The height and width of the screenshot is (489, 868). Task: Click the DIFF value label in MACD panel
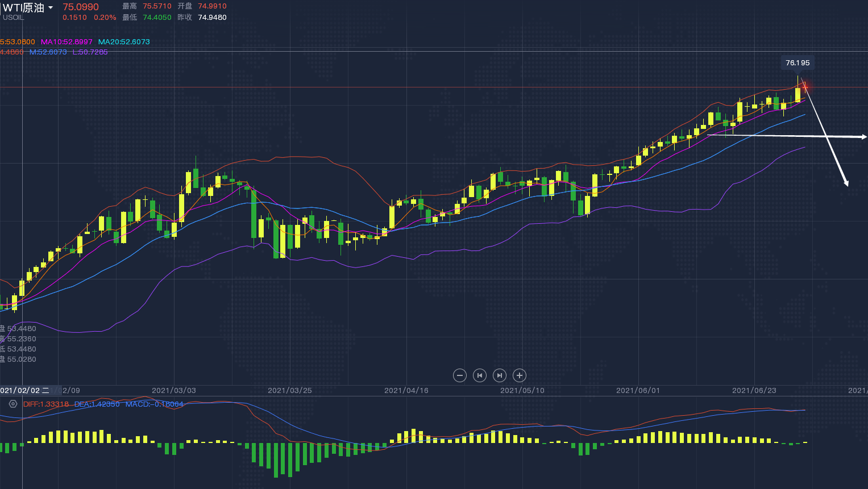click(45, 404)
